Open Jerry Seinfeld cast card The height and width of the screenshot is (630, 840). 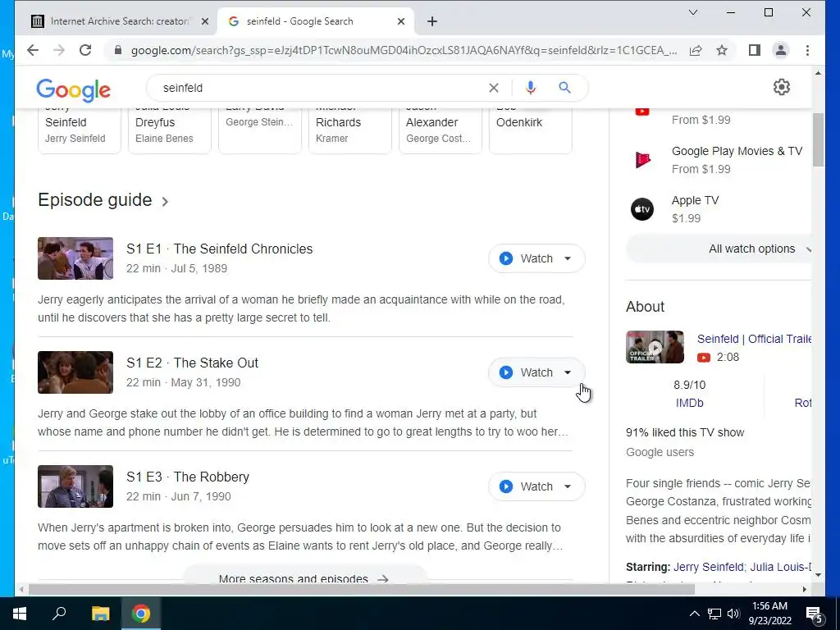click(80, 130)
